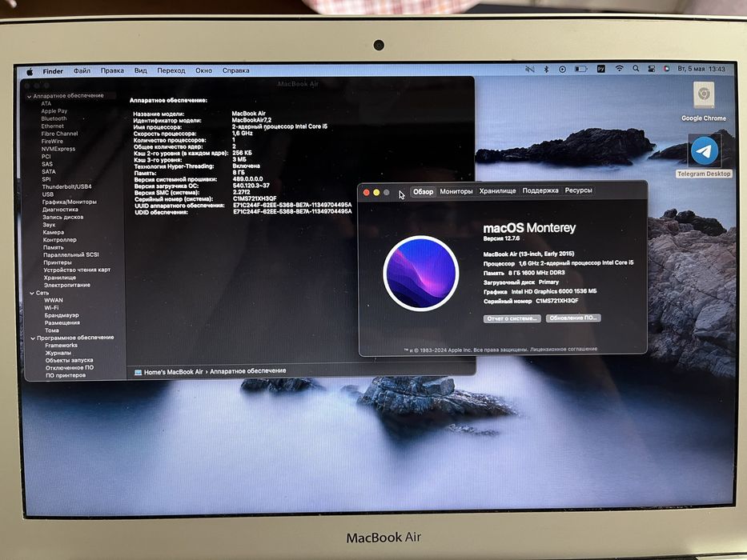Switch to the Мониторы tab

(x=456, y=191)
